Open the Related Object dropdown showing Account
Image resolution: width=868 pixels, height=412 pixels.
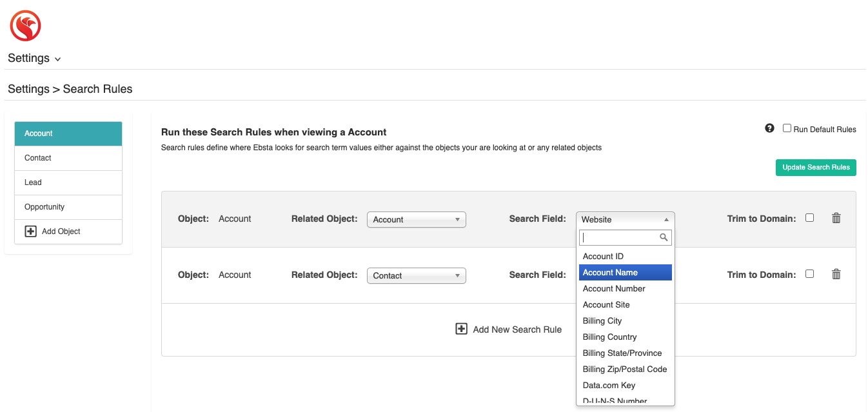[x=416, y=219]
